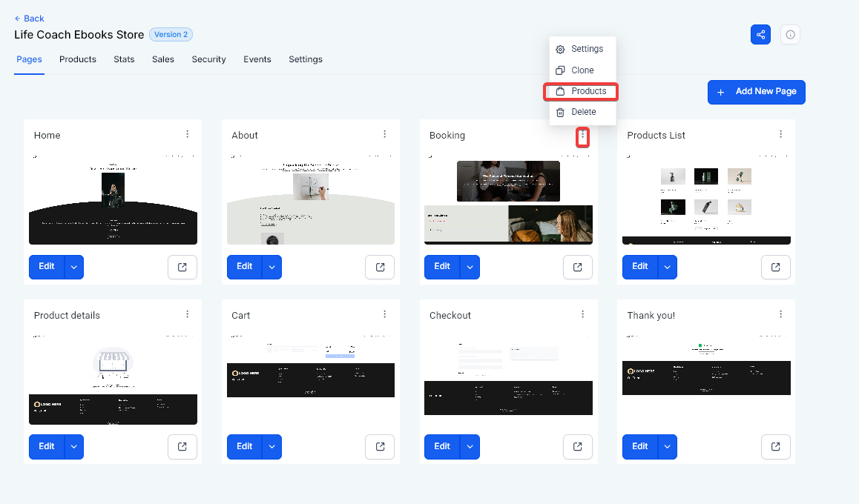The width and height of the screenshot is (859, 504).
Task: Go back using the Back link
Action: 30,19
